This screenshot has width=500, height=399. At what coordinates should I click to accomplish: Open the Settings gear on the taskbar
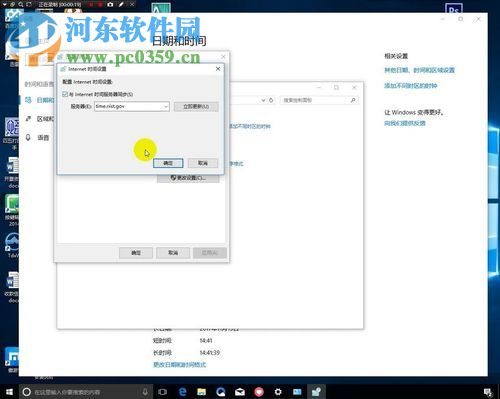278,392
